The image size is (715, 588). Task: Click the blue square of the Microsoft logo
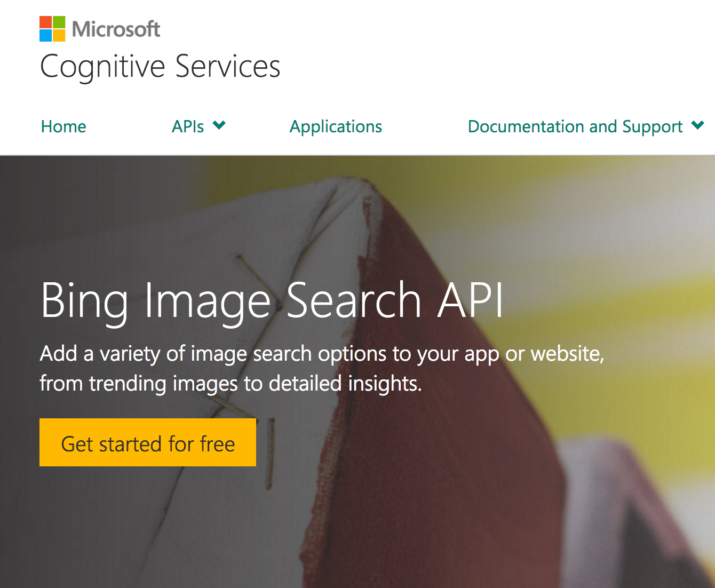tap(45, 35)
